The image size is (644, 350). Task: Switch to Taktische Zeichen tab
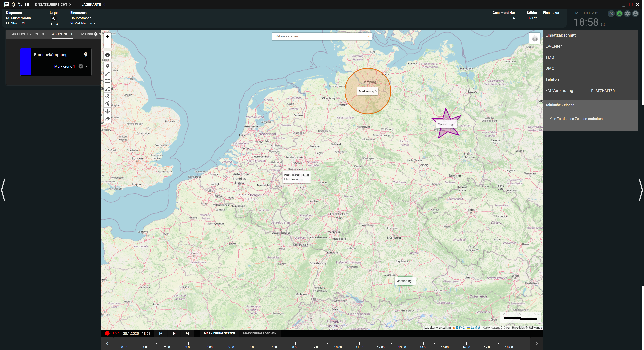[x=27, y=34]
